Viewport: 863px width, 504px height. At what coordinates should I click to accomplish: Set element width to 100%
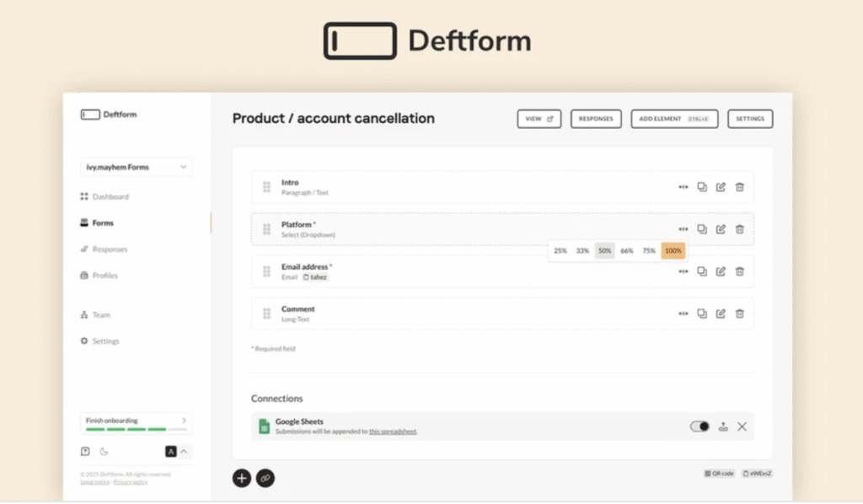[673, 251]
